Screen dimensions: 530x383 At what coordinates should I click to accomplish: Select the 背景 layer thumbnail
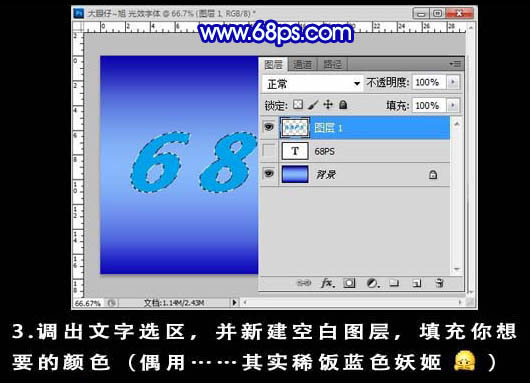click(295, 174)
